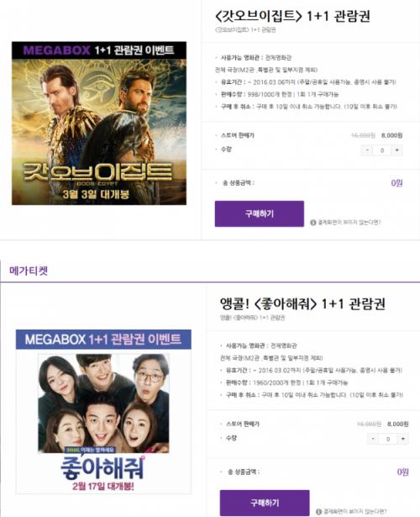
Task: Click info icon beside first 구매하기 button
Action: tap(313, 223)
